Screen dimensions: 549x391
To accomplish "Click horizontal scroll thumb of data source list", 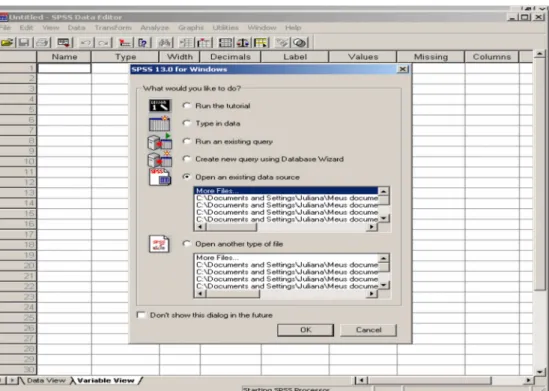I will tap(231, 227).
